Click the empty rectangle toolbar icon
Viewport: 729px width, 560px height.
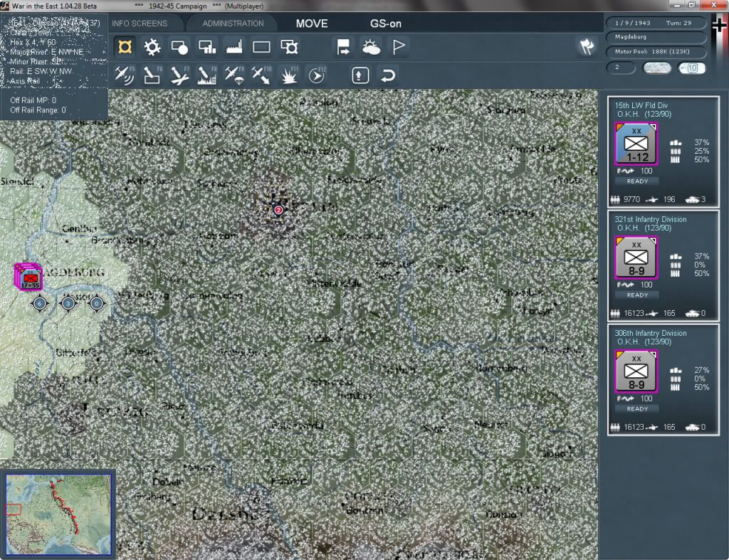click(x=261, y=47)
